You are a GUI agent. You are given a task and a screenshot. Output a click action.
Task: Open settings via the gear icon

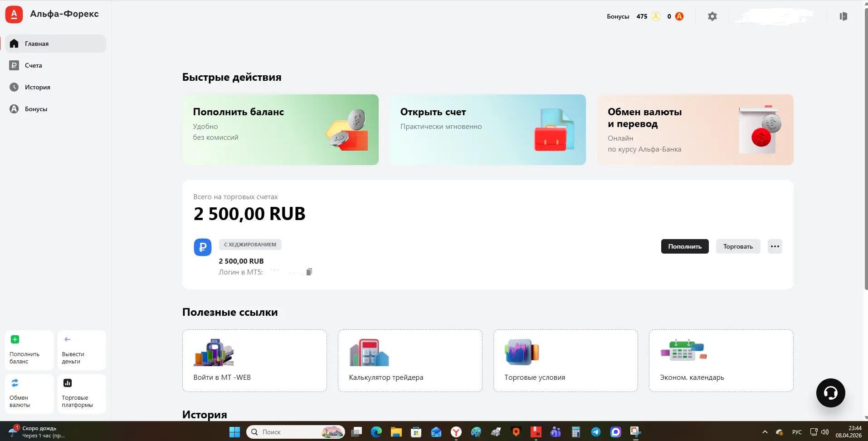point(712,16)
